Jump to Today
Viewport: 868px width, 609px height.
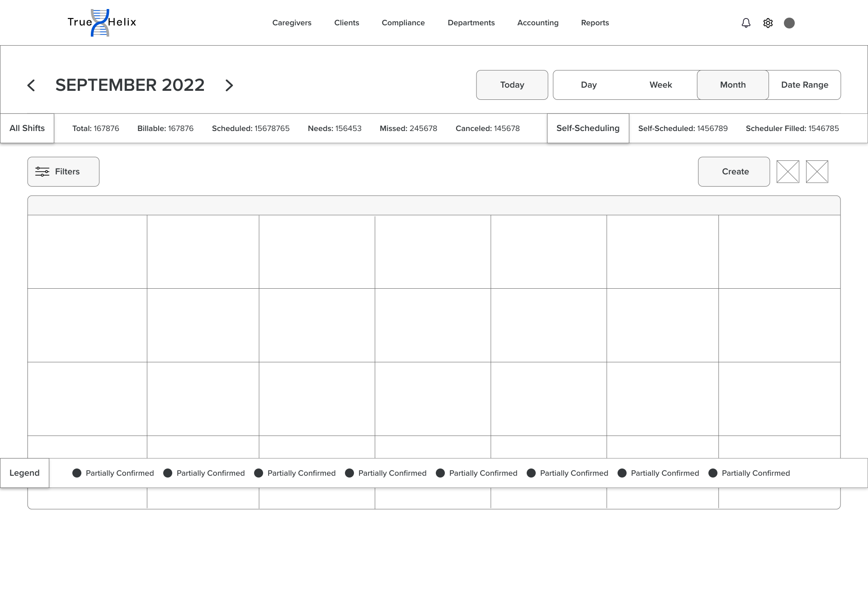click(512, 85)
